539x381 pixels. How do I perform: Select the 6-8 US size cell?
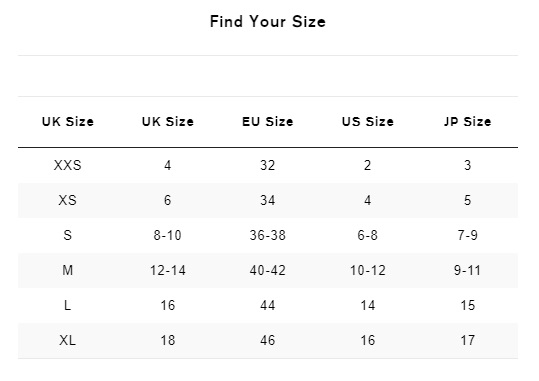tap(368, 236)
